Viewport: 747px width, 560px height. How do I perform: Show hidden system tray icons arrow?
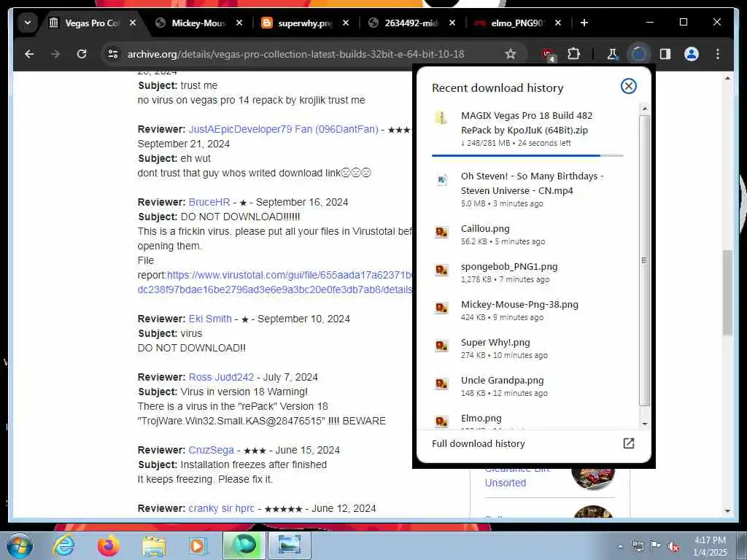point(620,546)
